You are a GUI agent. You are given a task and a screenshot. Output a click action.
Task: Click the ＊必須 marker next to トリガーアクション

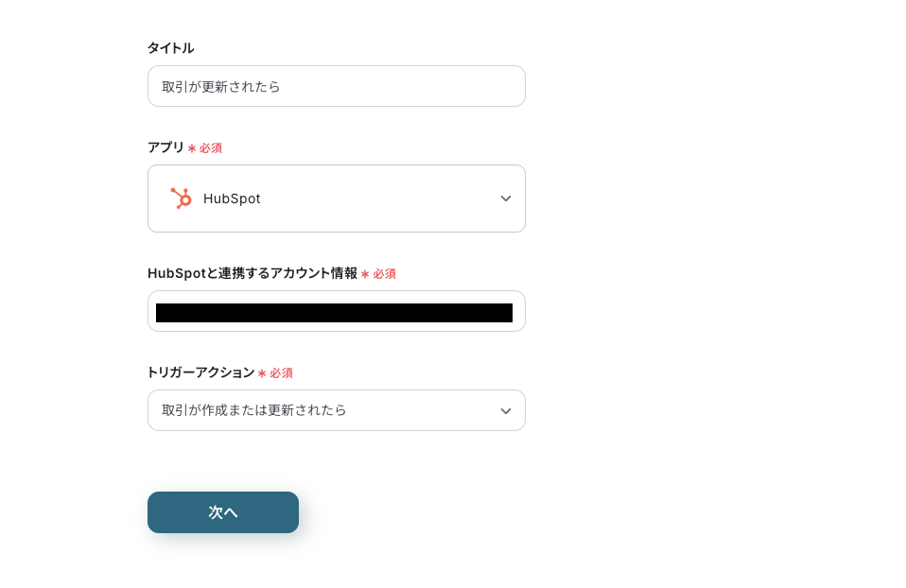point(275,372)
